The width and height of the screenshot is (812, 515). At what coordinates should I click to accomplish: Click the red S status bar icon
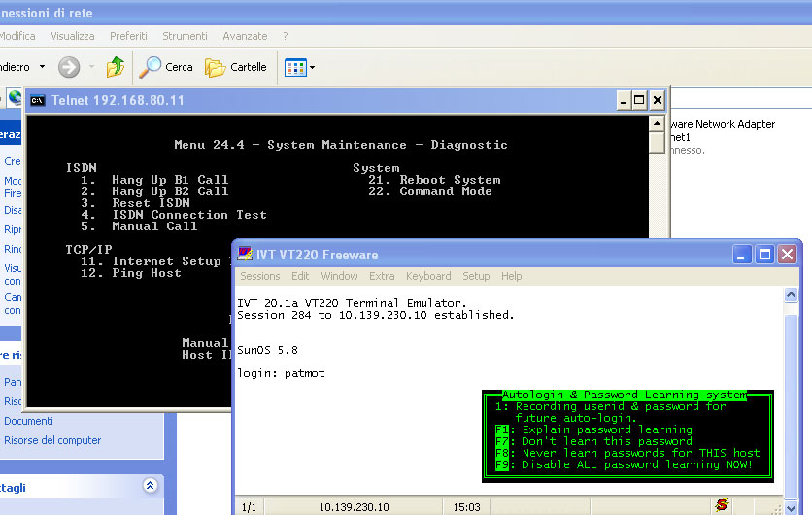[x=722, y=504]
